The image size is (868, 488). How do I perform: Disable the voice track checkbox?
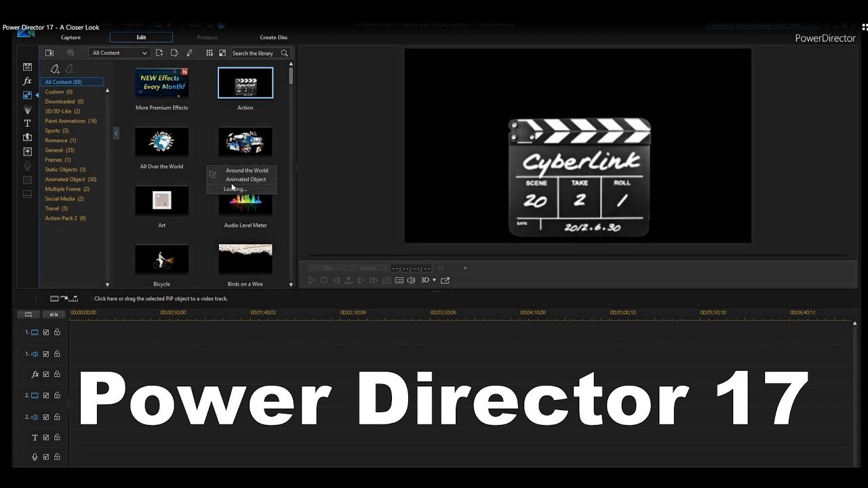(46, 457)
